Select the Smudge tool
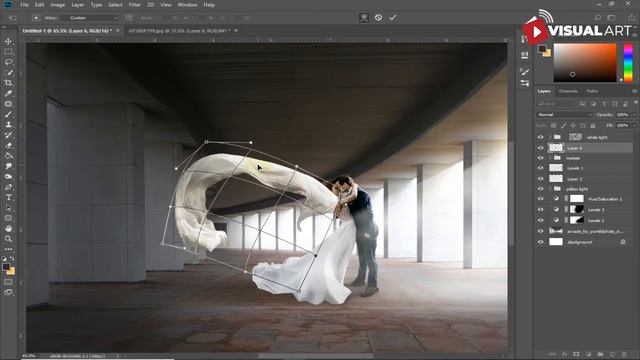The image size is (640, 360). click(8, 166)
